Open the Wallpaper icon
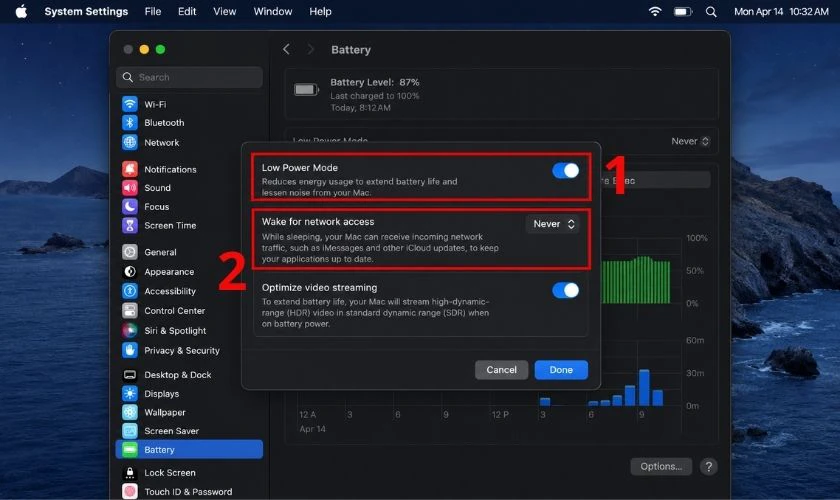The image size is (840, 500). point(130,413)
